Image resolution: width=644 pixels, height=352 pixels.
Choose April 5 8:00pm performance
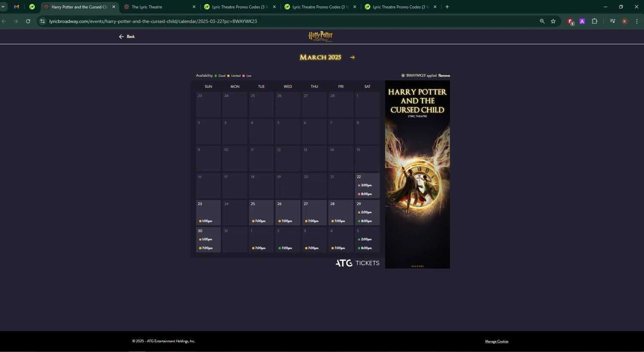pyautogui.click(x=365, y=248)
